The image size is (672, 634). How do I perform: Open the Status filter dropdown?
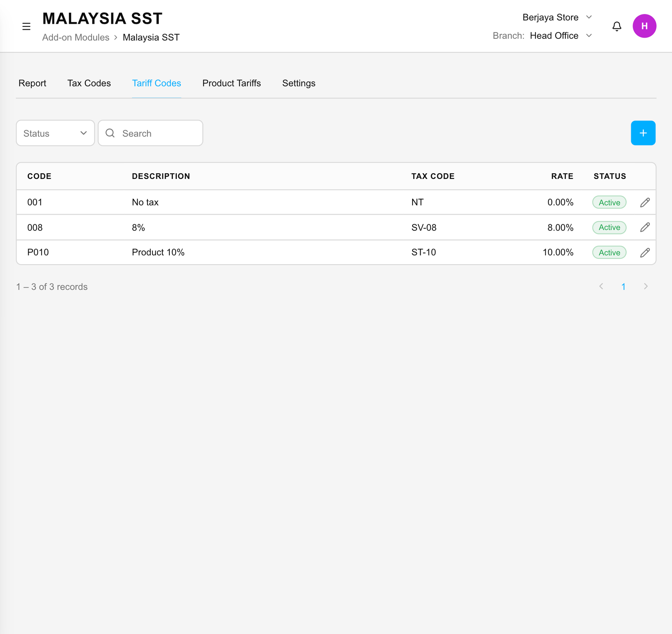click(55, 133)
